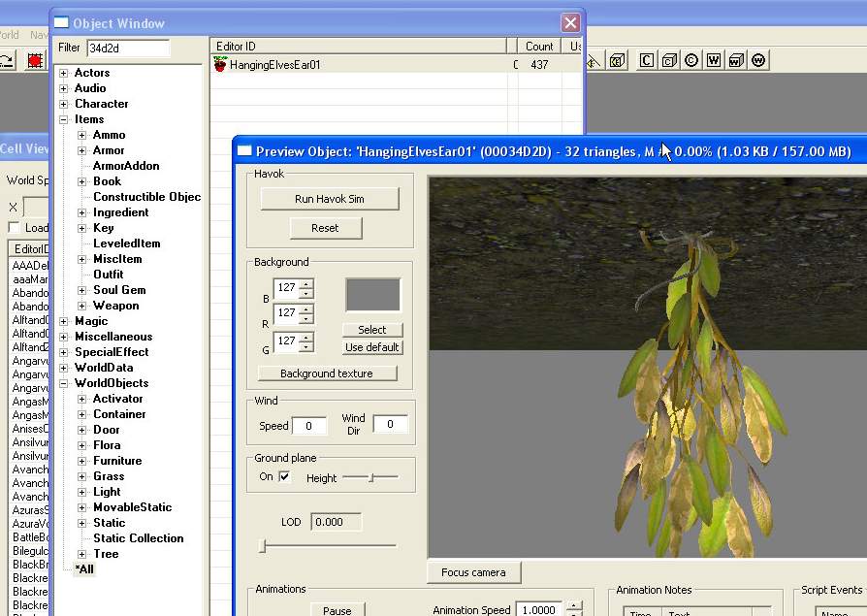Click the Filter text field

[127, 48]
